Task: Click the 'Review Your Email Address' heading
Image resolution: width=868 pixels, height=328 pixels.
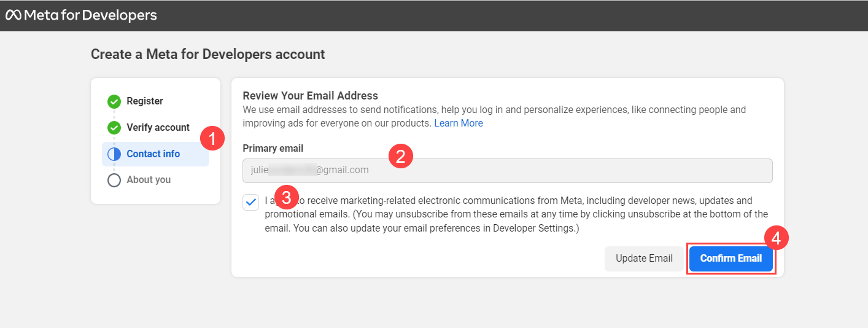Action: [311, 96]
